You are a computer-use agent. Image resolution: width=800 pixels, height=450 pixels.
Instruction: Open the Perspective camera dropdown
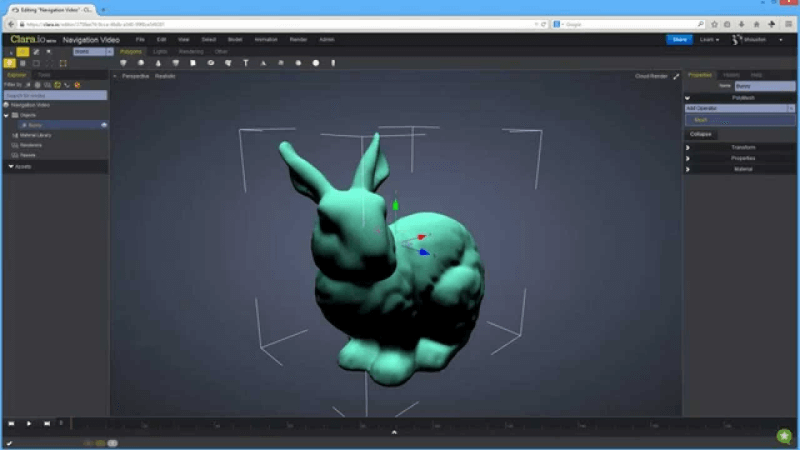tap(135, 76)
